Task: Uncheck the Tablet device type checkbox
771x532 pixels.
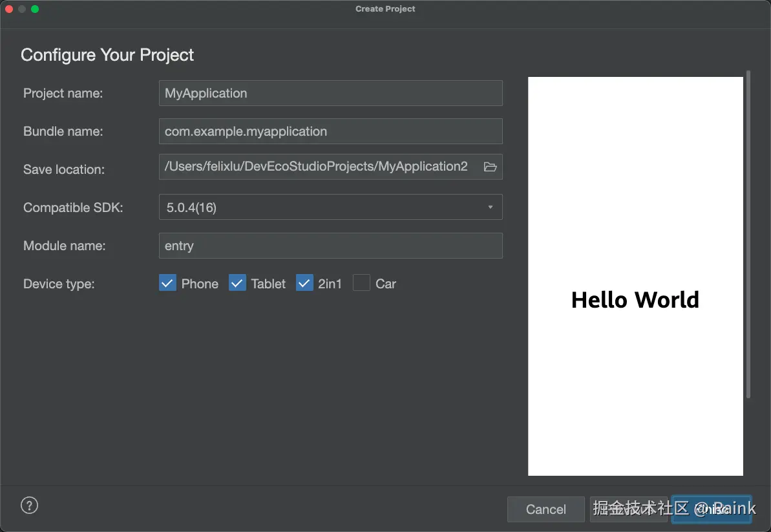Action: click(x=237, y=283)
